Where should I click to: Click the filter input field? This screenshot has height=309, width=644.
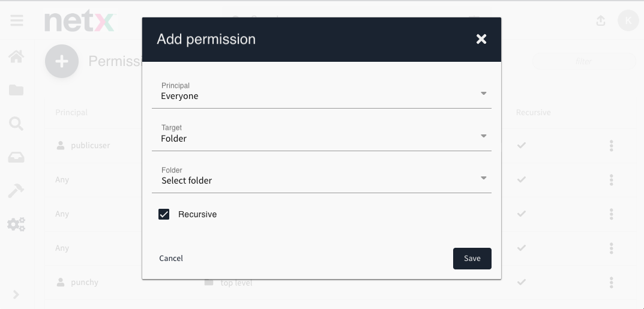(583, 61)
